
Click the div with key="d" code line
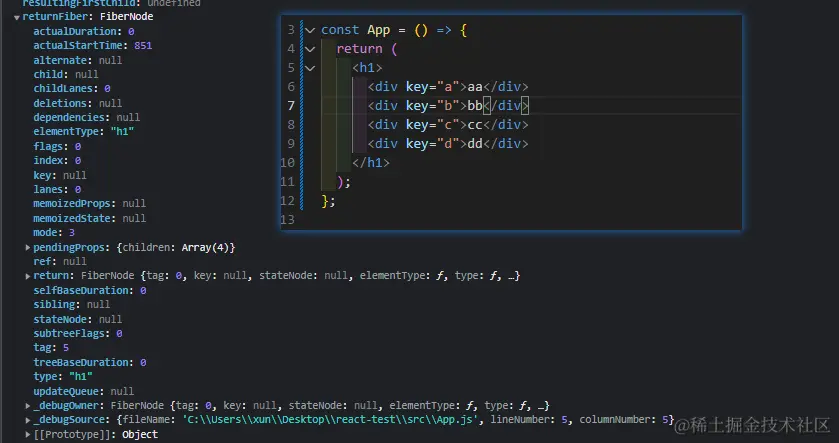(448, 144)
